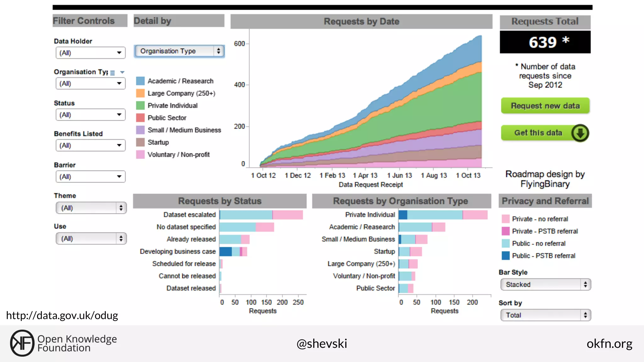Click the Open Knowledge Foundation logo
Viewport: 644px width, 362px height.
coord(22,343)
